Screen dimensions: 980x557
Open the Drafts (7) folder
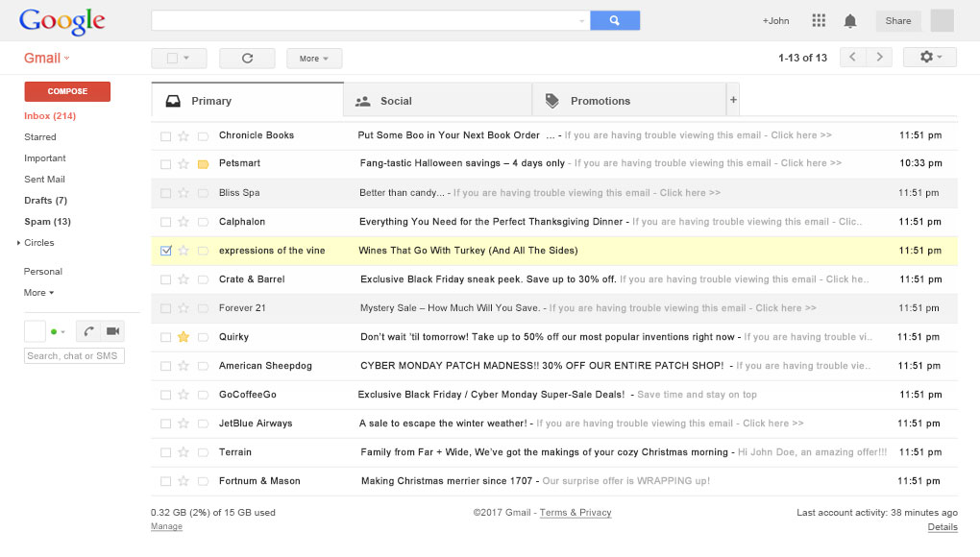45,201
